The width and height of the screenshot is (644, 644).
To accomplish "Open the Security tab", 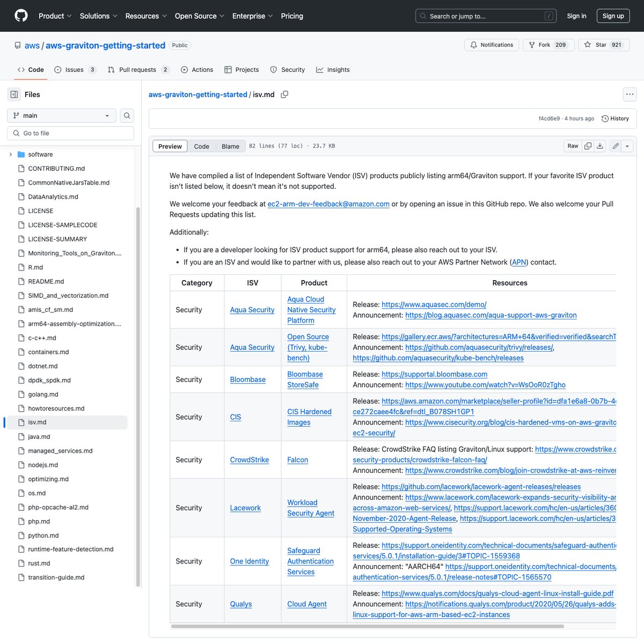I will click(x=288, y=70).
